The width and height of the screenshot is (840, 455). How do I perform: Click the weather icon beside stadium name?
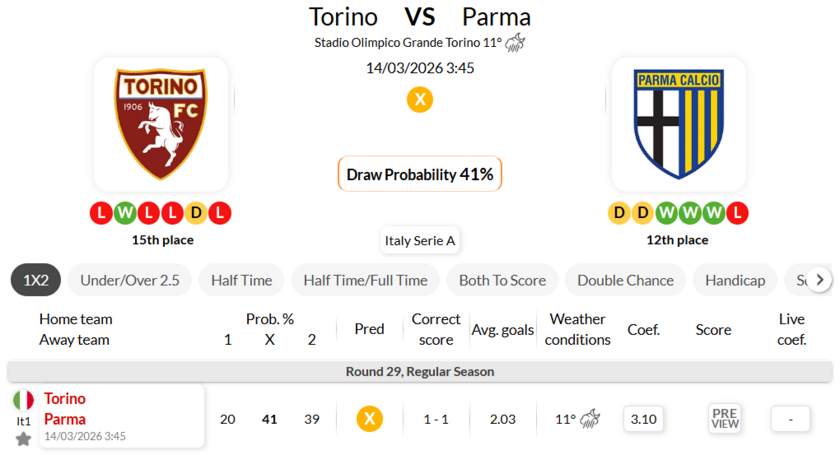click(515, 42)
